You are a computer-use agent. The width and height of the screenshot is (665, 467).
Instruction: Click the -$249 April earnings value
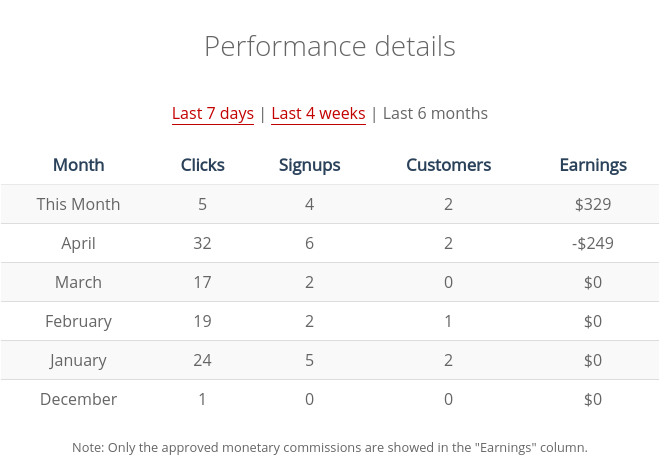pyautogui.click(x=593, y=243)
